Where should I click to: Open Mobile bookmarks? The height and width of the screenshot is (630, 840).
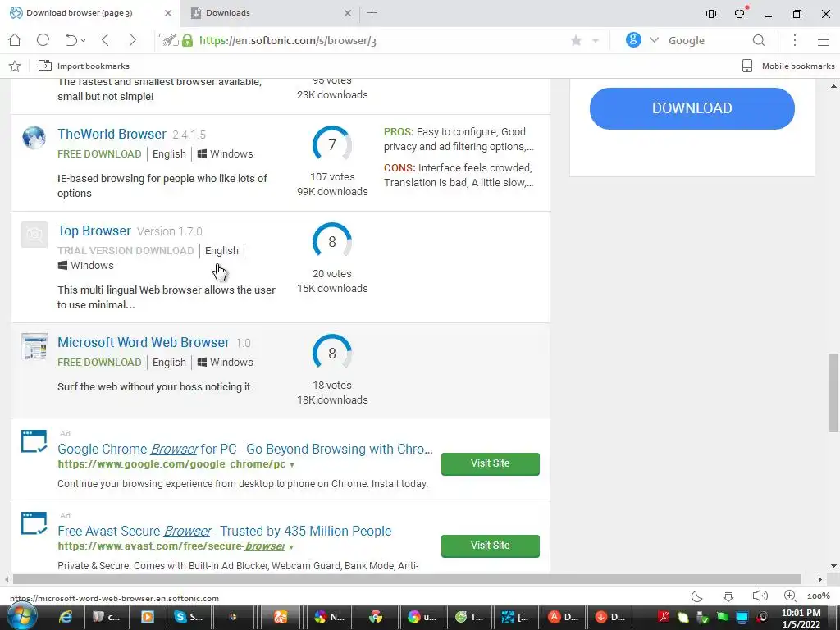coord(788,66)
